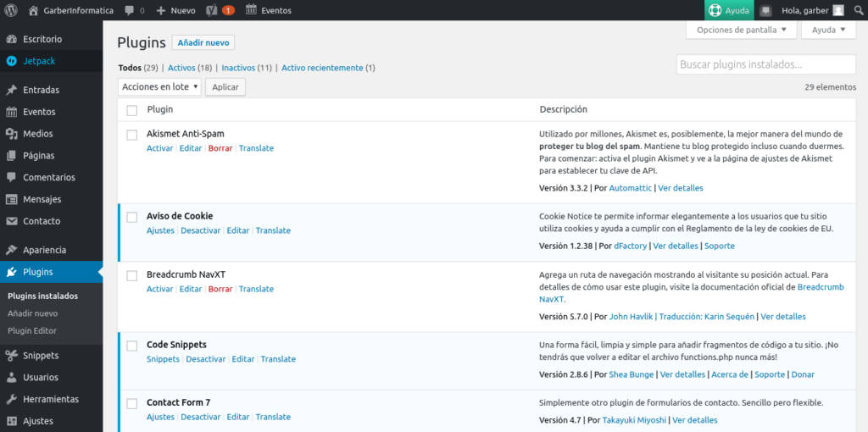Show all plugins with Todos filter

(130, 68)
